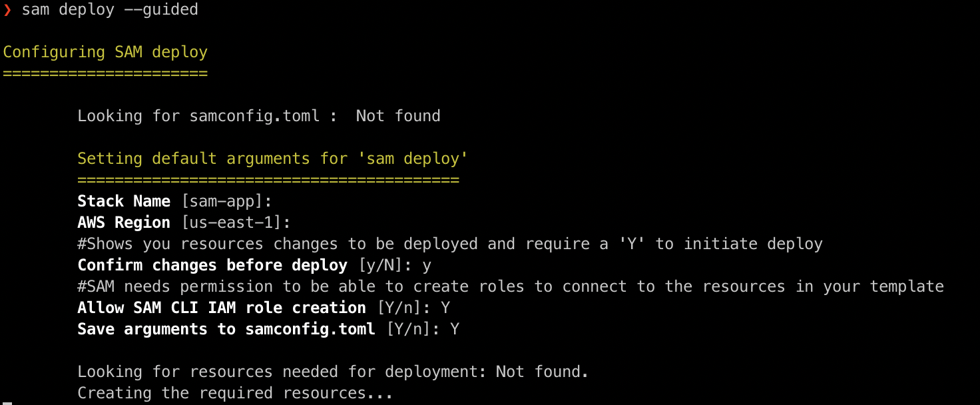Click the '[sam-app]' default stack value
This screenshot has height=405, width=980.
pyautogui.click(x=222, y=201)
